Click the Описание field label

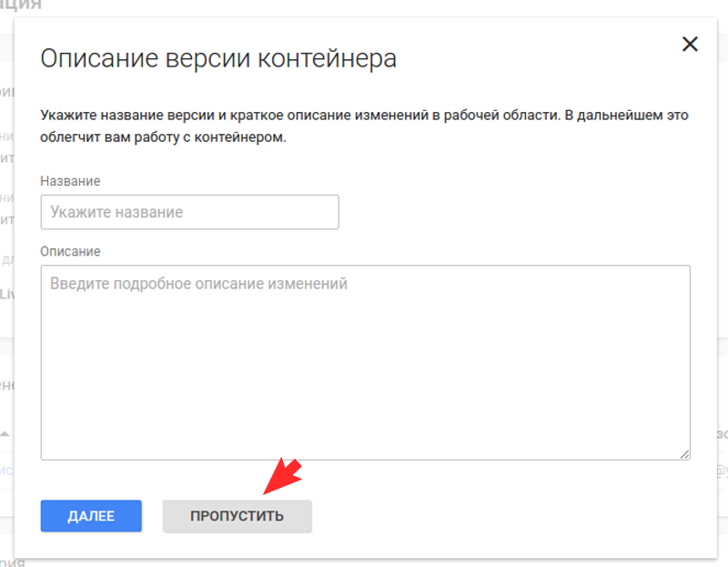pos(70,251)
